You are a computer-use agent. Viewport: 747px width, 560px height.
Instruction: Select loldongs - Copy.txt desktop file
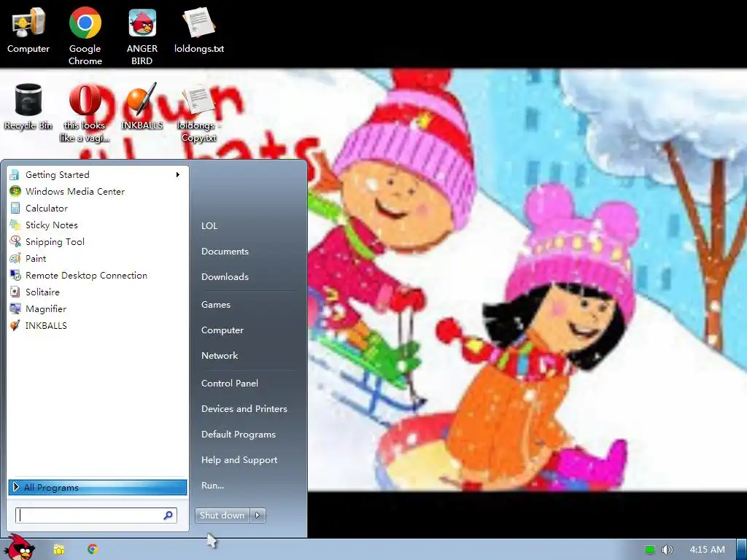click(x=199, y=112)
